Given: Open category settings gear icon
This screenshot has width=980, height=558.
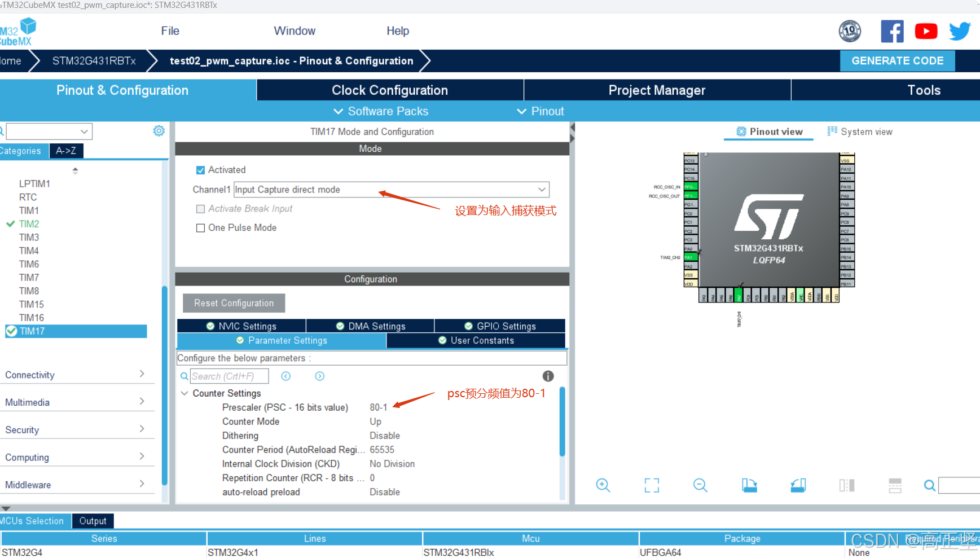Looking at the screenshot, I should pos(159,131).
